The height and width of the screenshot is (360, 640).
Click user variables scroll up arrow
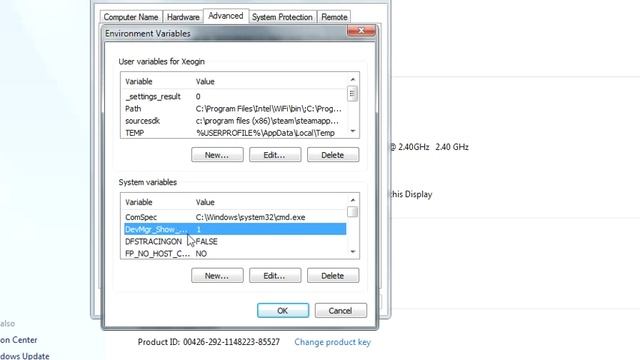pyautogui.click(x=353, y=79)
